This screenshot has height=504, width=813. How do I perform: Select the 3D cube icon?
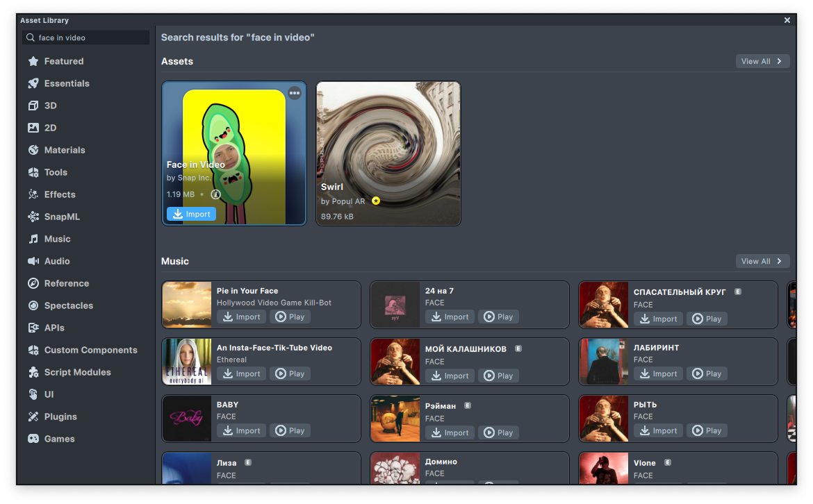pos(33,106)
